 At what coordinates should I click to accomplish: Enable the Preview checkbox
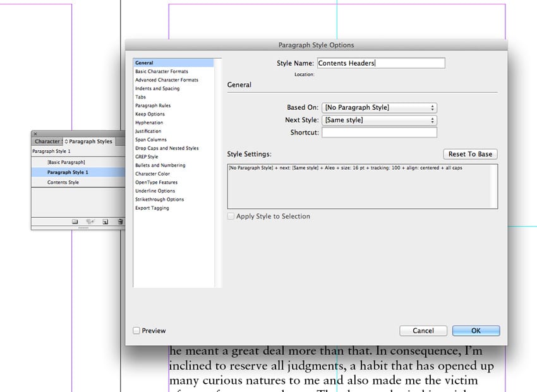coord(136,330)
